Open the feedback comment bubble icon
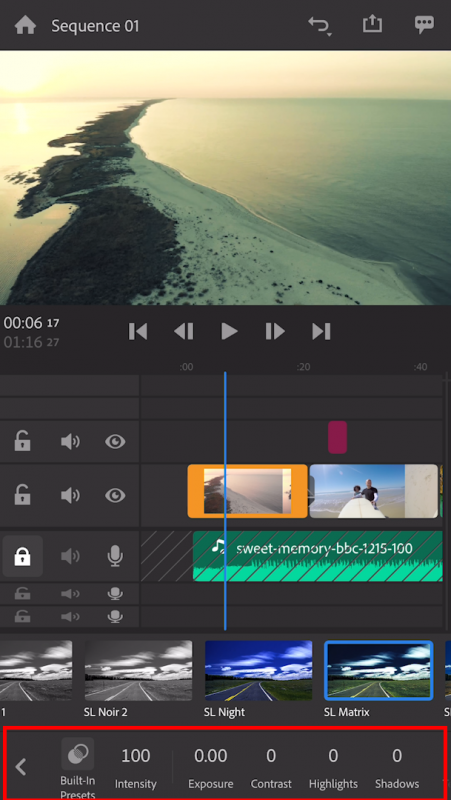 [424, 24]
